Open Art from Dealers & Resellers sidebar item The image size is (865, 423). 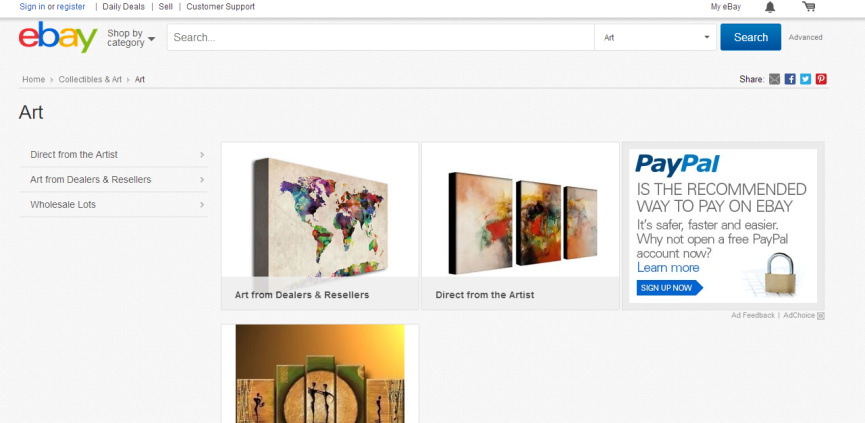coord(113,180)
